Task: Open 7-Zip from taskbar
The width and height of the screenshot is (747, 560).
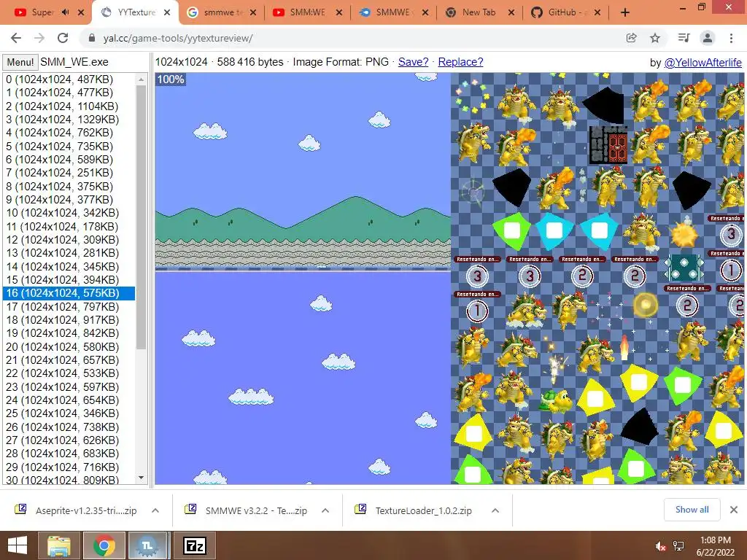Action: pyautogui.click(x=194, y=545)
